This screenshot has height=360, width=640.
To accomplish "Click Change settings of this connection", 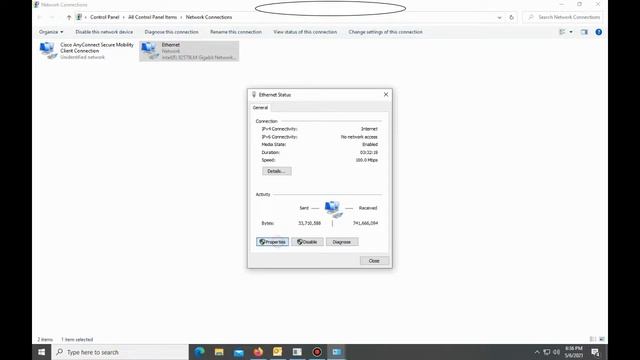I will point(385,32).
